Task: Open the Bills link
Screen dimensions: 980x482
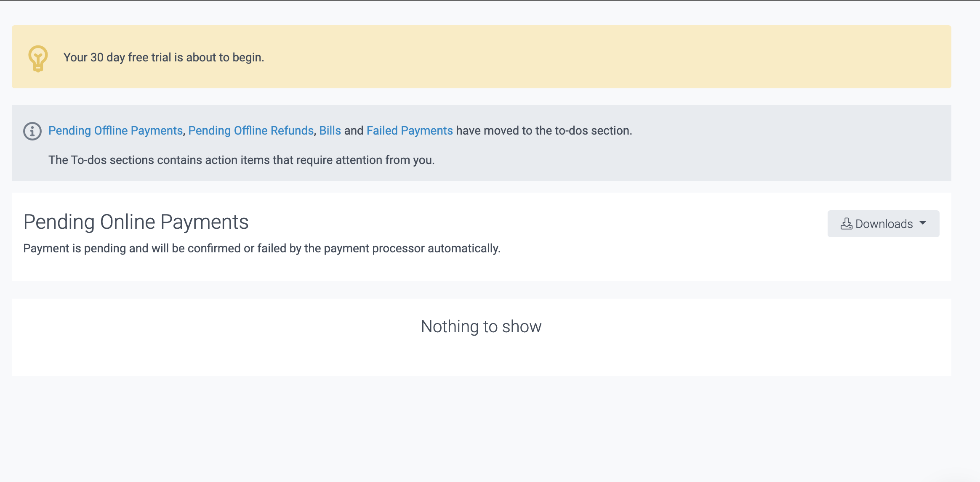Action: pyautogui.click(x=330, y=131)
